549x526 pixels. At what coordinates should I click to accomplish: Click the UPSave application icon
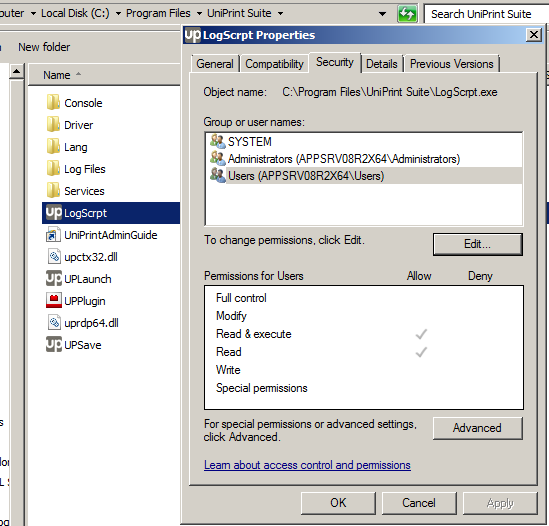pos(54,344)
